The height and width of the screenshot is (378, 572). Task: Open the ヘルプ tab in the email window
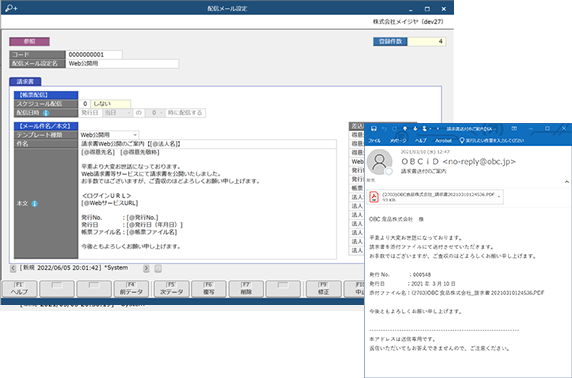(421, 140)
